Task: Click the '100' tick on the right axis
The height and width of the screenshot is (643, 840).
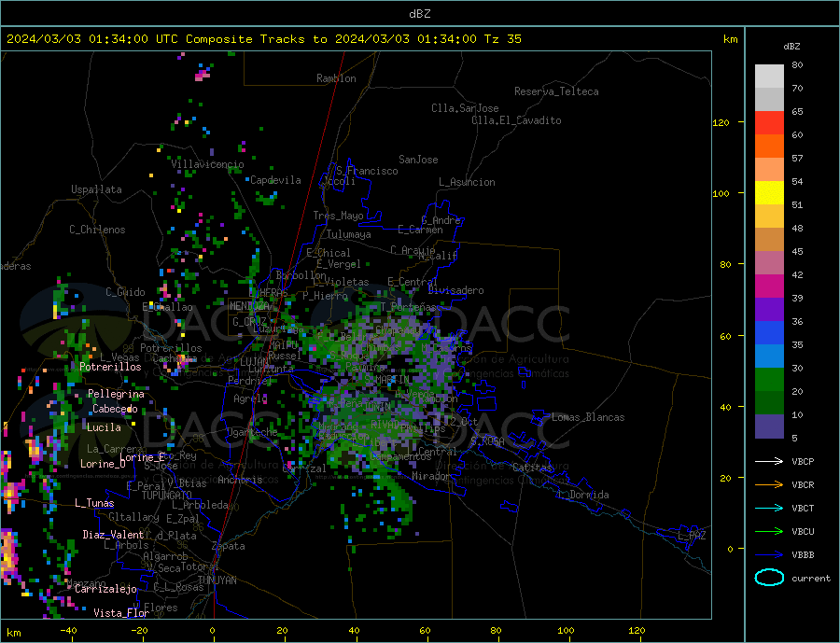Action: coord(721,193)
